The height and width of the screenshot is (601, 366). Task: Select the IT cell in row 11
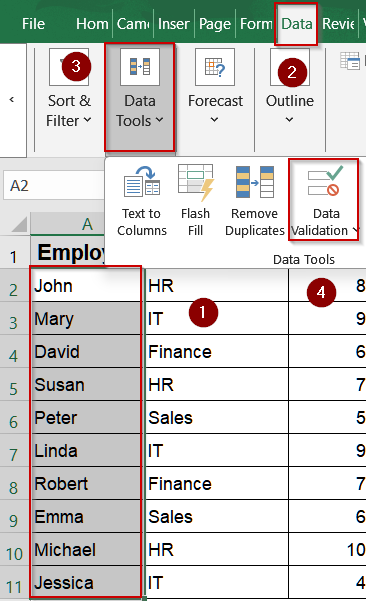click(217, 582)
